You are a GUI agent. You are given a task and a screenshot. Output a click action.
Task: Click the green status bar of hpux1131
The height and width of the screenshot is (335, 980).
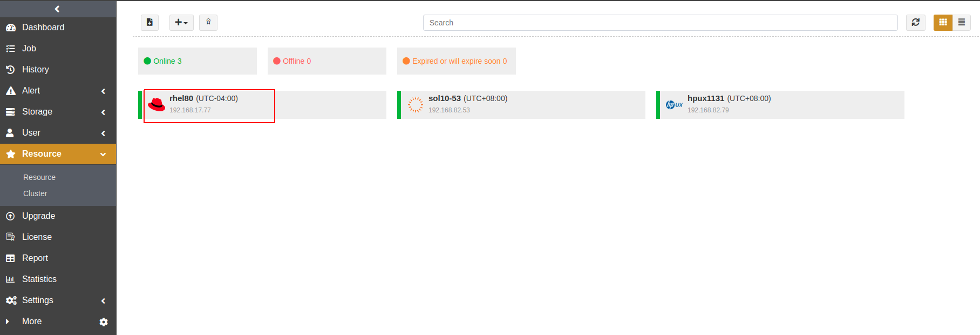tap(658, 104)
